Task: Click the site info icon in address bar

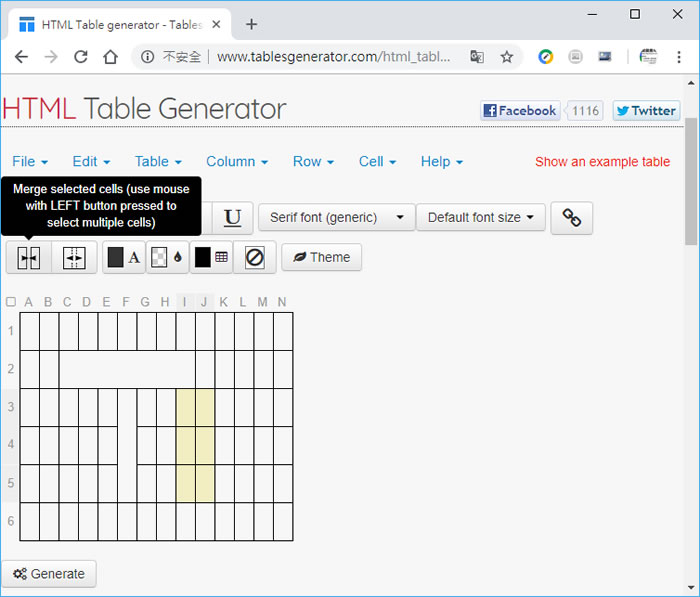Action: point(147,57)
